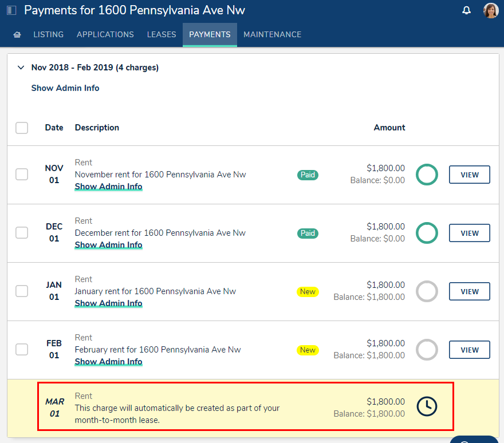Click the December paid status circle
The image size is (504, 443).
click(x=427, y=233)
